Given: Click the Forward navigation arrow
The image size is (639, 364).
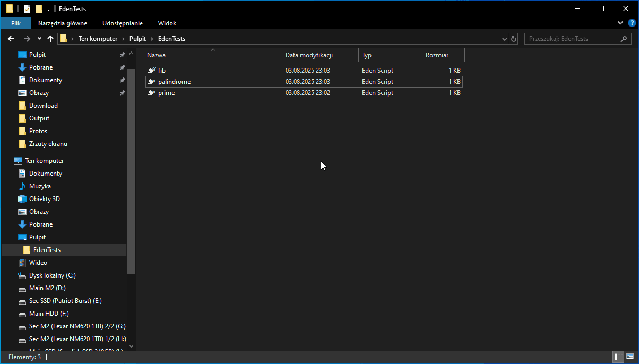Looking at the screenshot, I should pyautogui.click(x=27, y=39).
